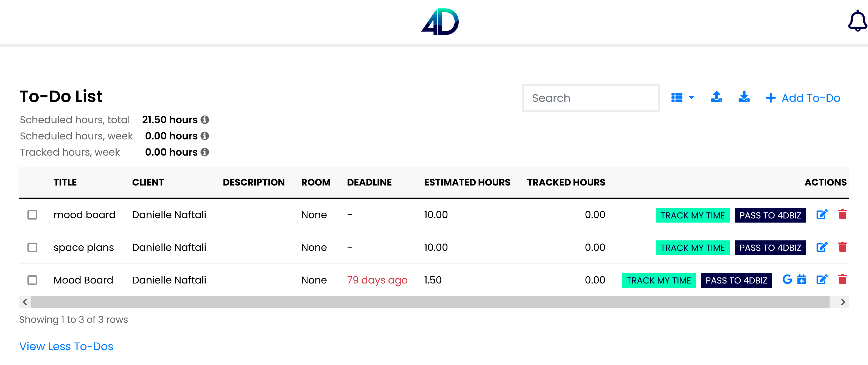
Task: Click the download icon near top right
Action: [x=744, y=97]
